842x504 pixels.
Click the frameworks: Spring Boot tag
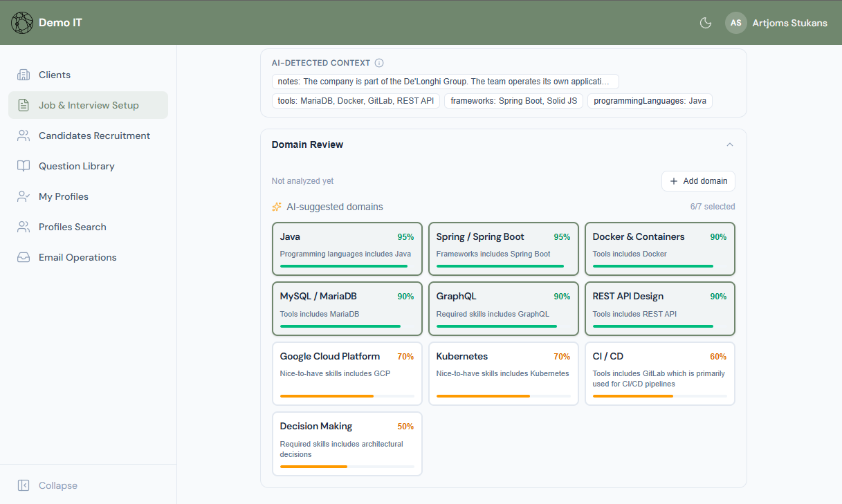(513, 101)
